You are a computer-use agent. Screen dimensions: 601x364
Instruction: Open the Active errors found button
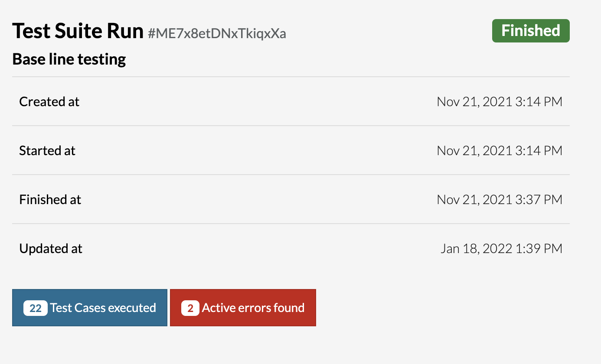click(253, 308)
